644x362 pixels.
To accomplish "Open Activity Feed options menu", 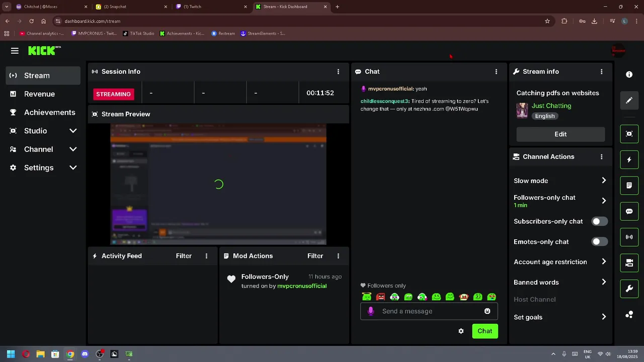I will click(206, 256).
